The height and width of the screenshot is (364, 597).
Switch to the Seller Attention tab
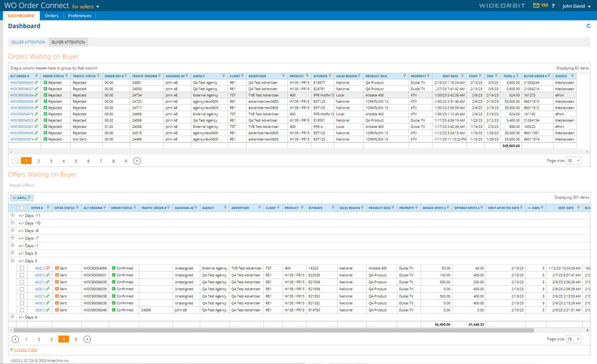(x=28, y=42)
